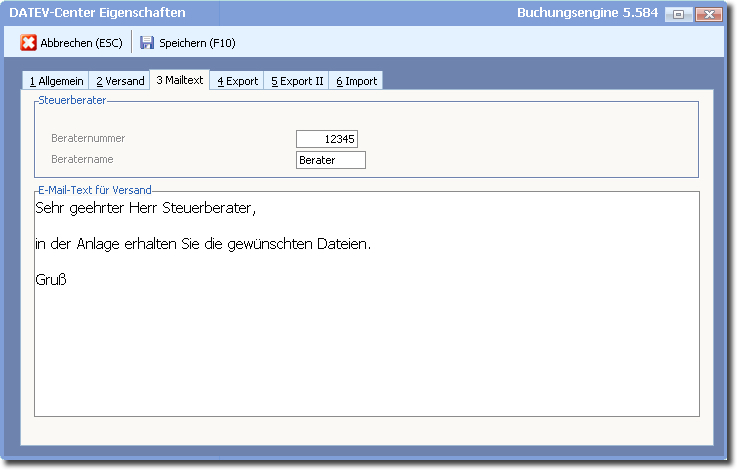The height and width of the screenshot is (470, 737).
Task: Place cursor in the 'Sehr geehrter Herr Steuerberater' line
Action: [x=145, y=209]
